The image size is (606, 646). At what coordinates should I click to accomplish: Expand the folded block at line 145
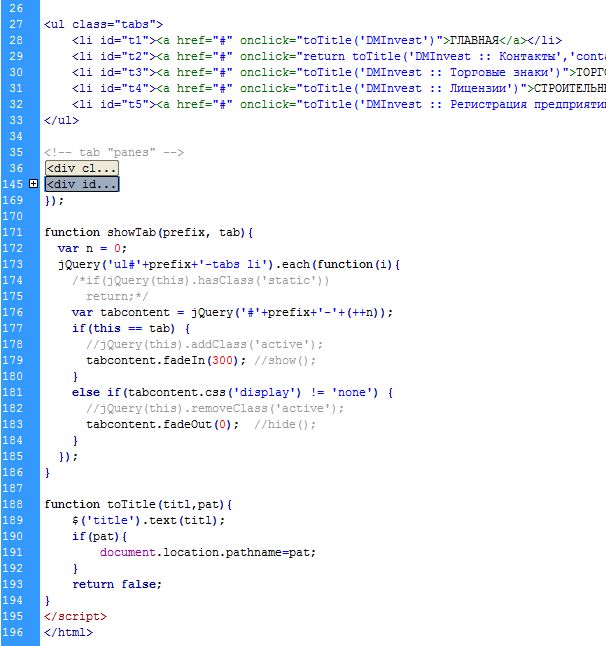[x=34, y=184]
